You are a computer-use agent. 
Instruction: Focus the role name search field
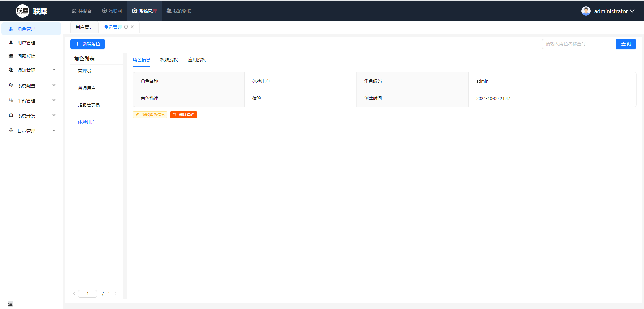579,44
